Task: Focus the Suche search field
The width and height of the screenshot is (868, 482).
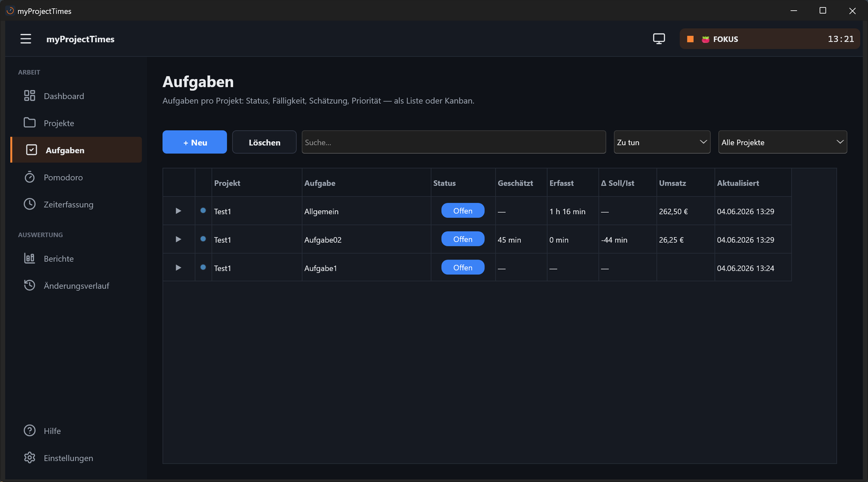Action: tap(454, 142)
